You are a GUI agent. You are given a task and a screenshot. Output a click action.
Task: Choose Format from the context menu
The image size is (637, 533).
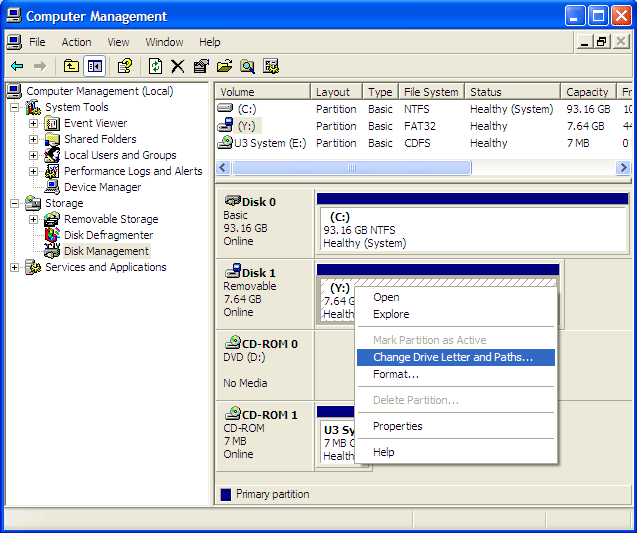pos(456,375)
